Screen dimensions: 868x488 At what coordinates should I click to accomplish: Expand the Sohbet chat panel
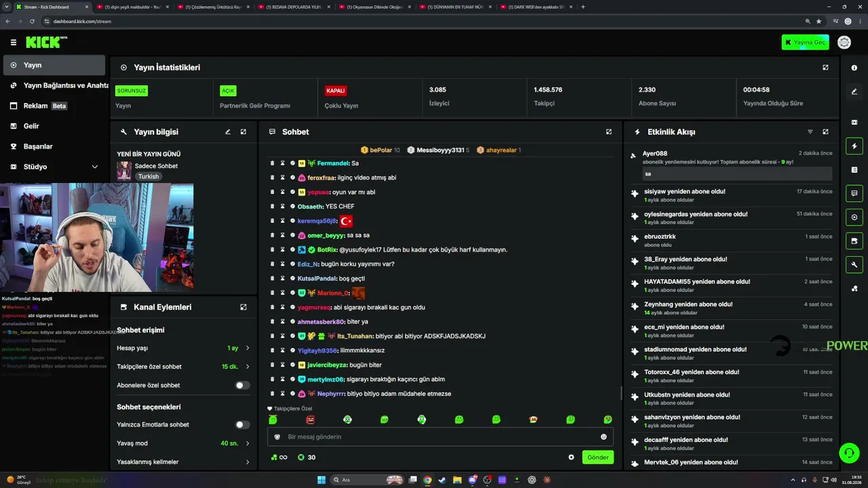(x=609, y=131)
